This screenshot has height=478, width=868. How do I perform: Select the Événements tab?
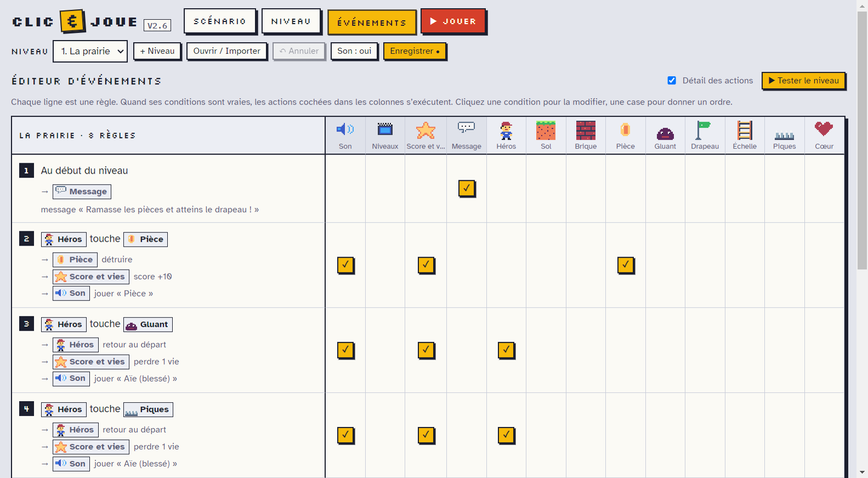click(372, 22)
